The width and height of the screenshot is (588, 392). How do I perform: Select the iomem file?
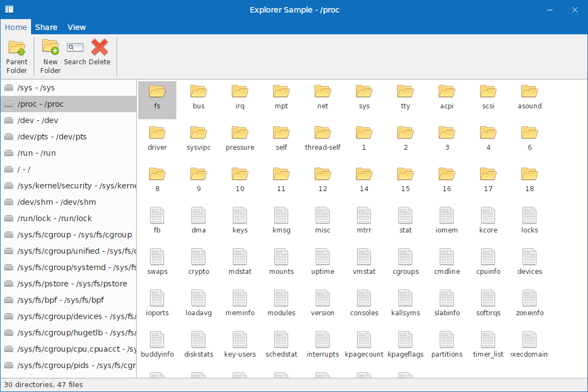446,224
